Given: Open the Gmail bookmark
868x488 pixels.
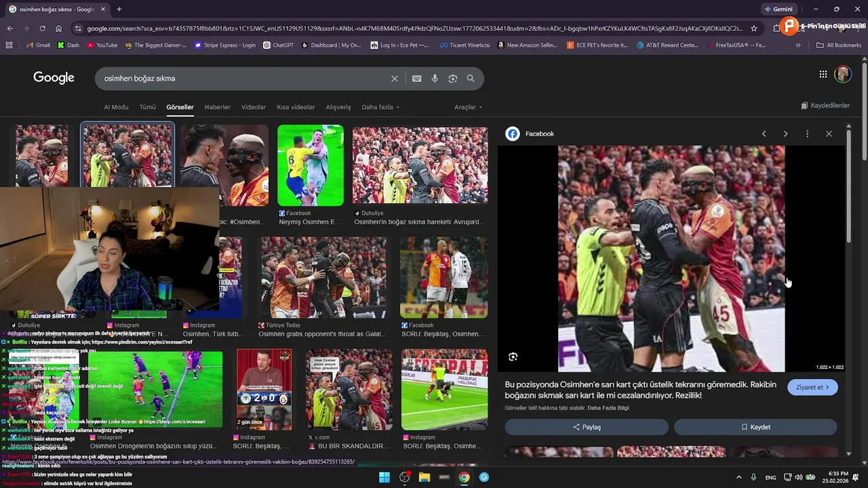Looking at the screenshot, I should pos(38,45).
